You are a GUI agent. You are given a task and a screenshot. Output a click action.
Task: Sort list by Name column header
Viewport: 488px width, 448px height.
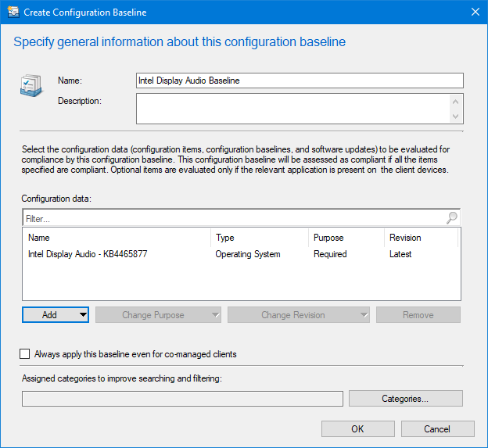[x=117, y=238]
